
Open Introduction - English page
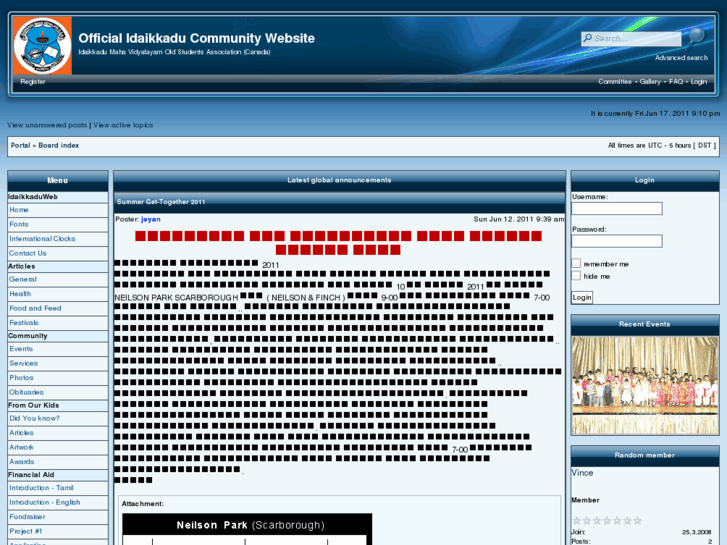tap(45, 502)
